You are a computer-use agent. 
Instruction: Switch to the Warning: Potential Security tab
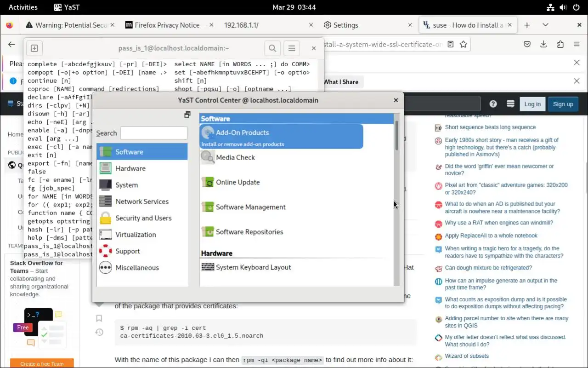(70, 25)
